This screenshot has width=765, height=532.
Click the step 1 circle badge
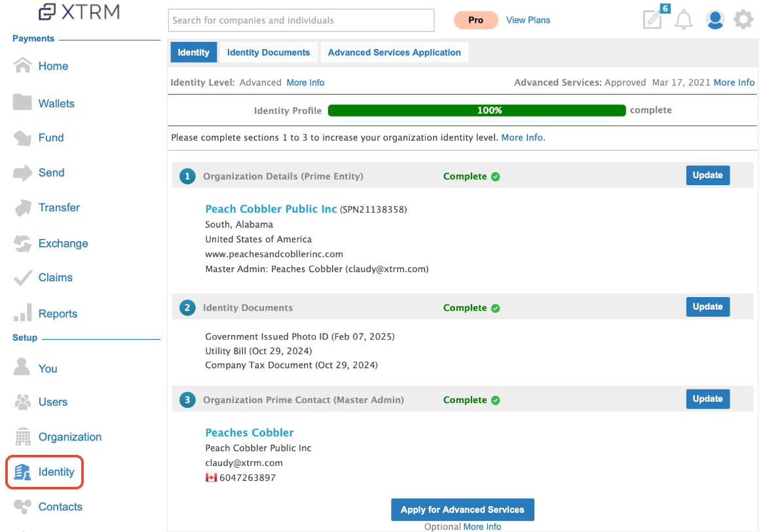coord(187,176)
